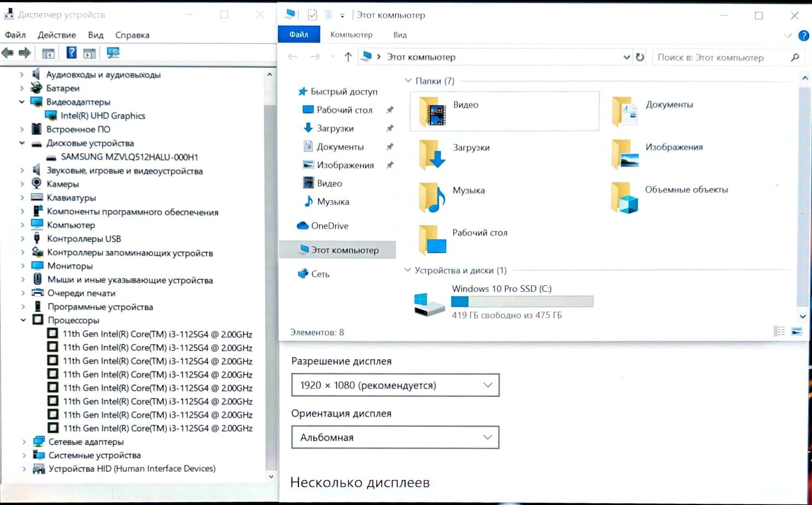
Task: Click Back arrow in Device Manager toolbar
Action: tap(8, 53)
